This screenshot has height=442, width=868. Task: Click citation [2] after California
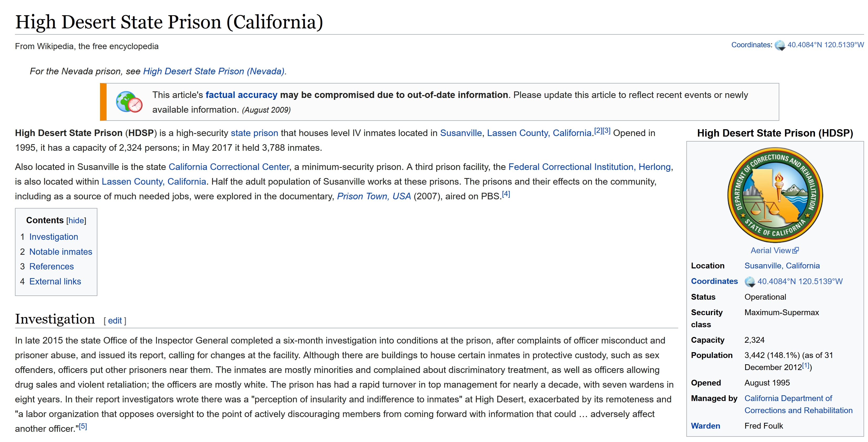tap(598, 131)
